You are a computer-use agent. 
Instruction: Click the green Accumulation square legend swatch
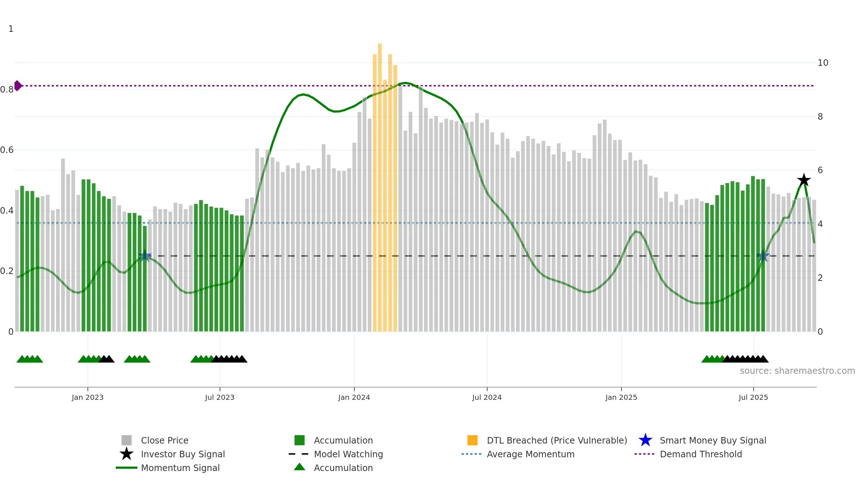point(299,440)
